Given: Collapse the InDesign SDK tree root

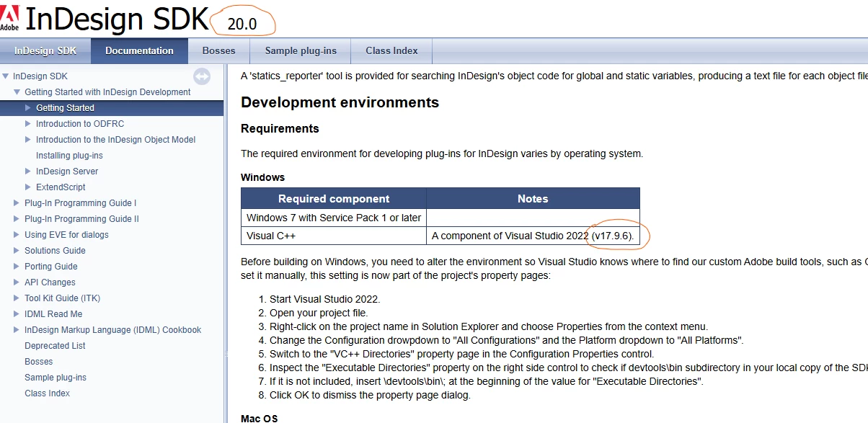Looking at the screenshot, I should 6,76.
